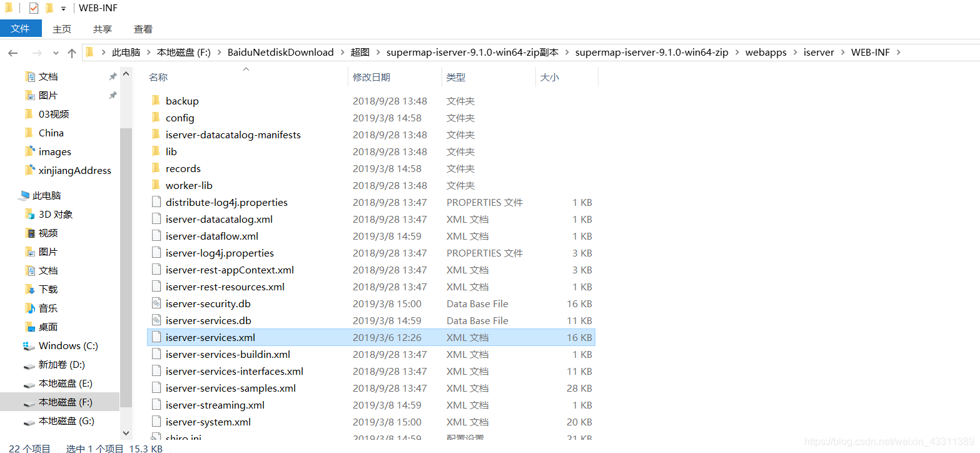
Task: Select iserver-services.db file icon
Action: tap(156, 320)
